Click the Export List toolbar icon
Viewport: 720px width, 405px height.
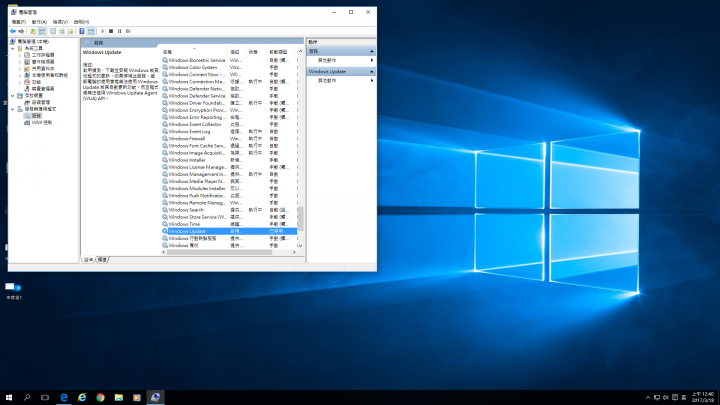coord(70,31)
